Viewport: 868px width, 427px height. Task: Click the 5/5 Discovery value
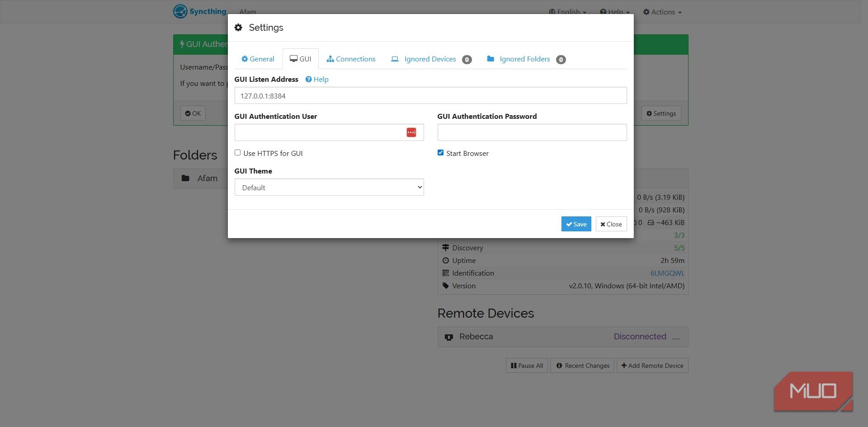(679, 248)
